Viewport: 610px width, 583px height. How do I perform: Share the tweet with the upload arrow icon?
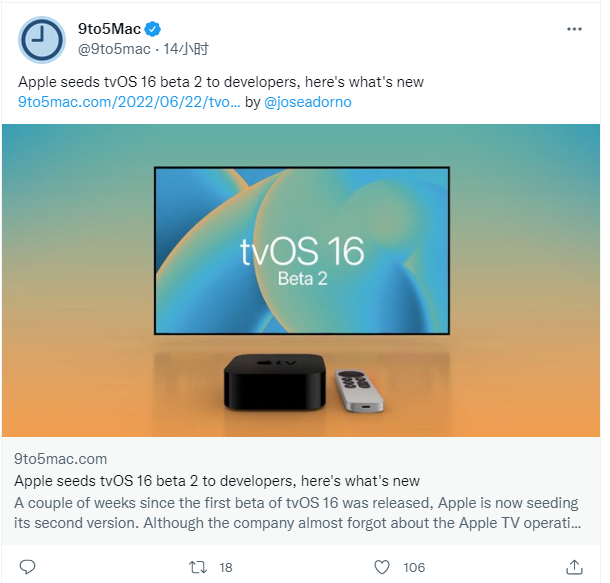[x=574, y=567]
